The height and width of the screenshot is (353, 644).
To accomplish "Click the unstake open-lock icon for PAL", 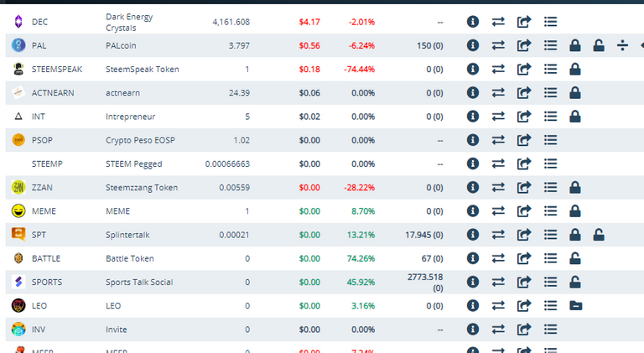I will click(x=599, y=45).
